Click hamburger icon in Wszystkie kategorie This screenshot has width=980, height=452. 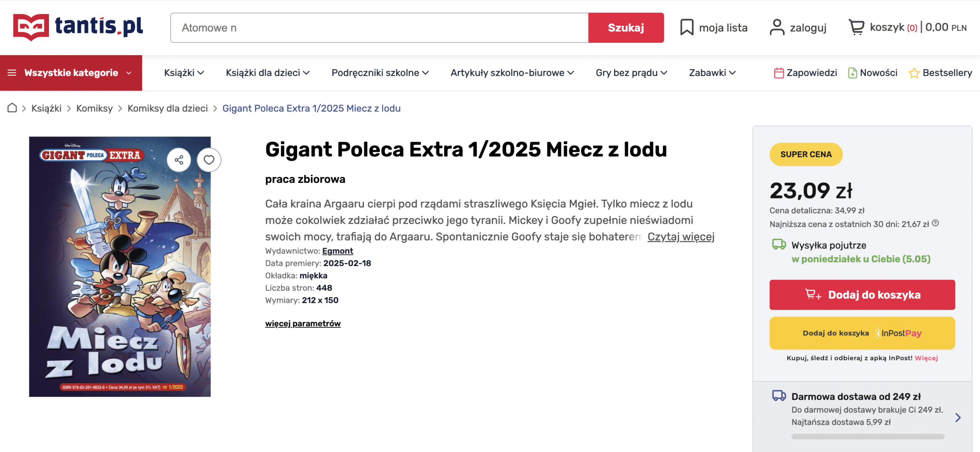(12, 73)
